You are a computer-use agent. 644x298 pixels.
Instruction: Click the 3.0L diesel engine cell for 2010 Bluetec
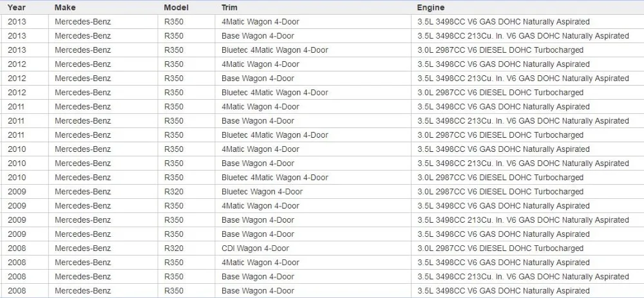[x=527, y=178]
